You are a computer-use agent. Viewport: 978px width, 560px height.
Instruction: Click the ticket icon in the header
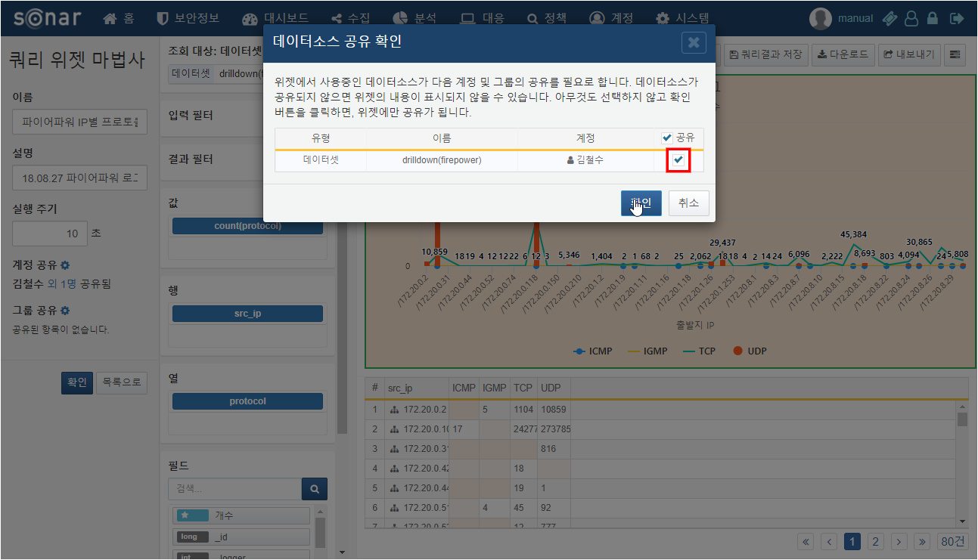[890, 18]
